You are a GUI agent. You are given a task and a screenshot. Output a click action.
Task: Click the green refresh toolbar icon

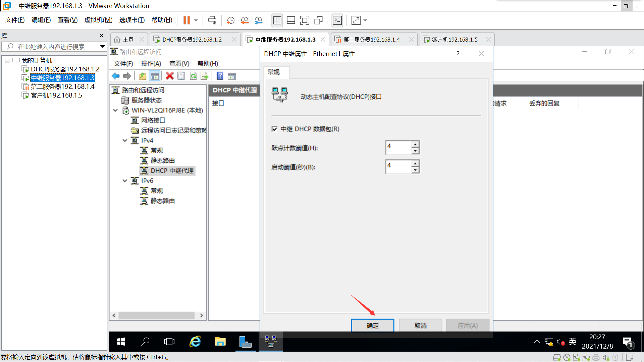tap(193, 76)
